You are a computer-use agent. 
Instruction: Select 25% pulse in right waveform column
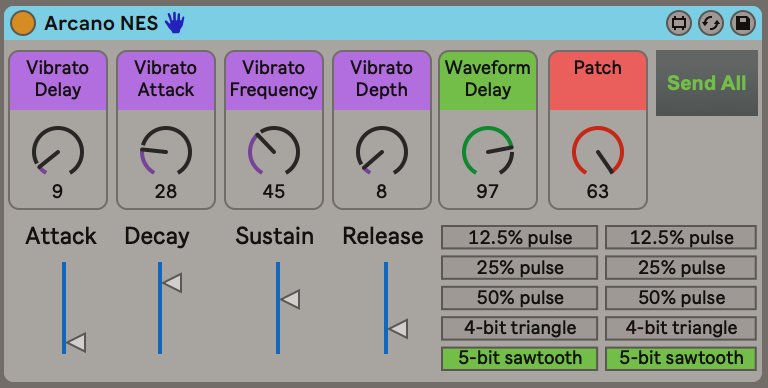coord(681,267)
